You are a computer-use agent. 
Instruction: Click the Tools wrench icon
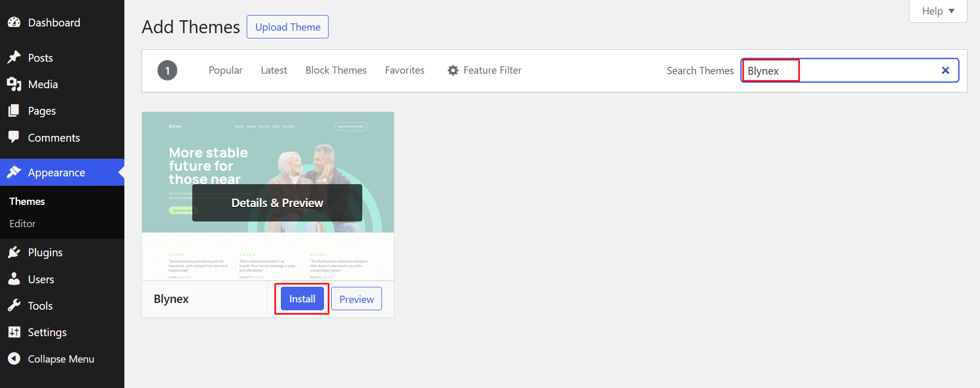(14, 306)
